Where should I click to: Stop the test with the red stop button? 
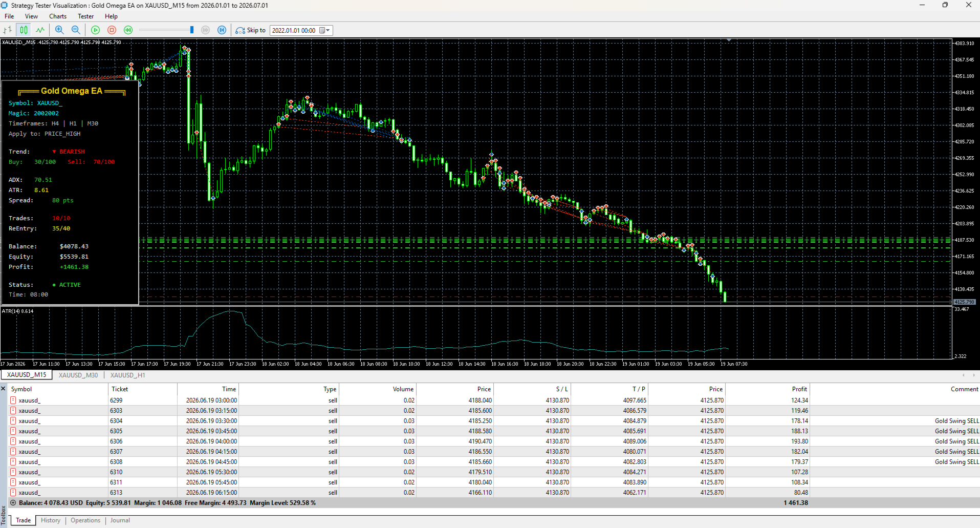tap(112, 30)
